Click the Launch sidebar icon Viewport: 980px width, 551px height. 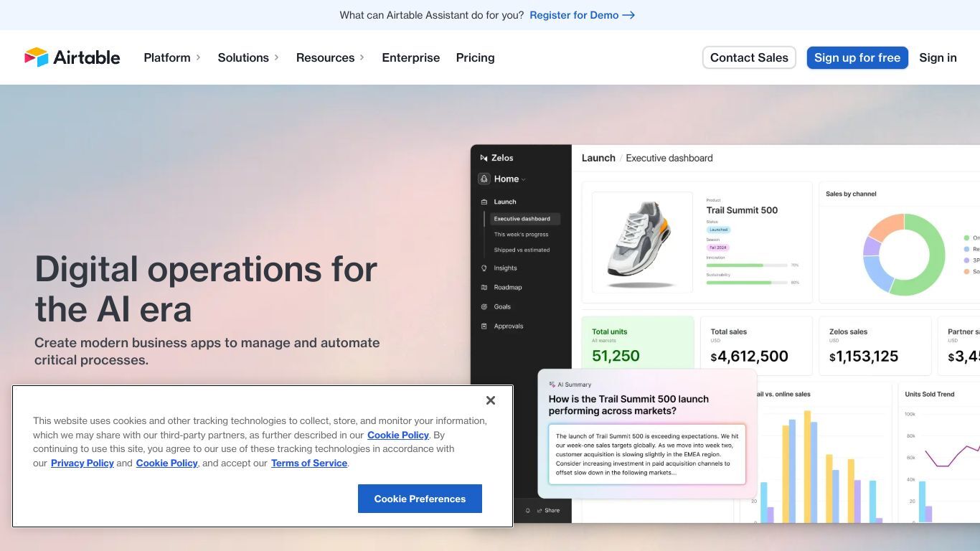tap(484, 202)
